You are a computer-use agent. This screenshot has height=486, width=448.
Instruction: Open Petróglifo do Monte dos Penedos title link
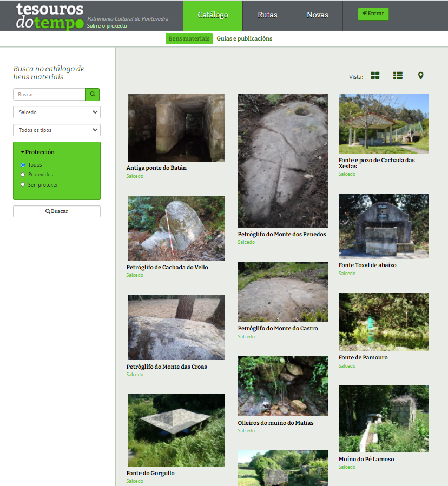(282, 235)
